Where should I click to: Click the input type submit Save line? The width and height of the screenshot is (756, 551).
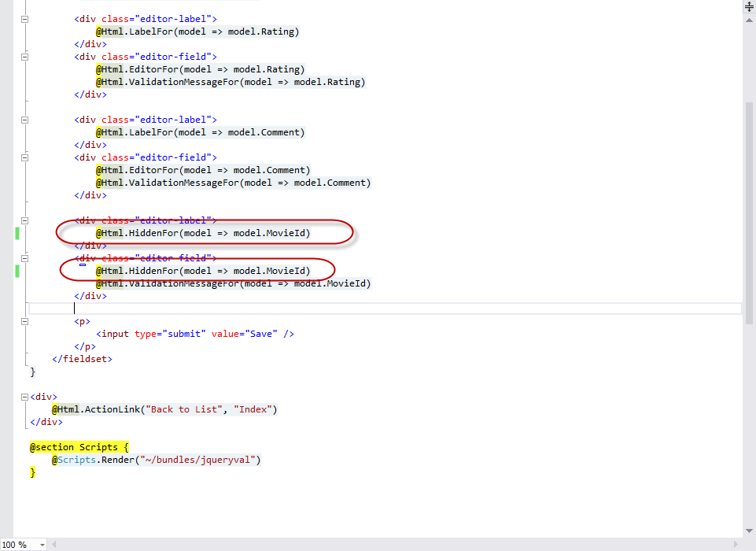pyautogui.click(x=195, y=334)
